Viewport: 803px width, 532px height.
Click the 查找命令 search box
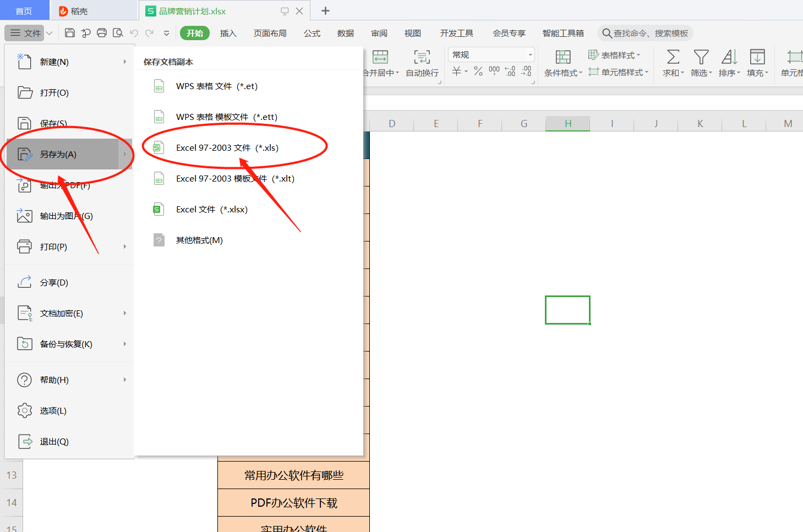coord(645,33)
